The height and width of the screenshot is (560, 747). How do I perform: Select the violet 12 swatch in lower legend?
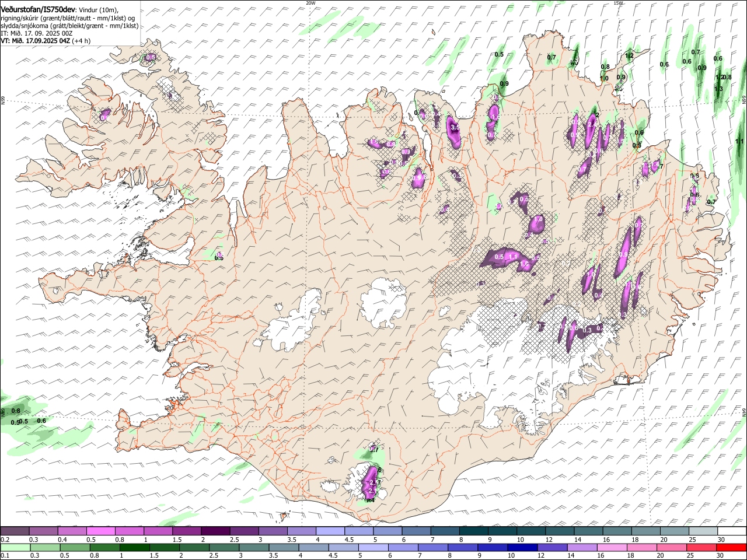point(552,547)
